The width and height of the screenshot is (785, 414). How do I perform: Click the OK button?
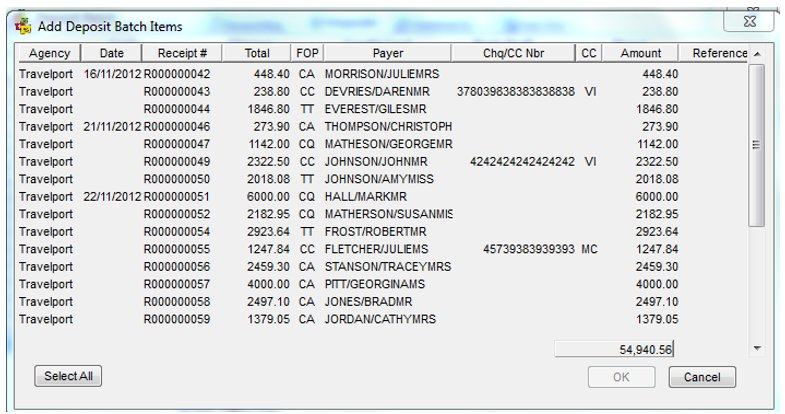pos(621,377)
